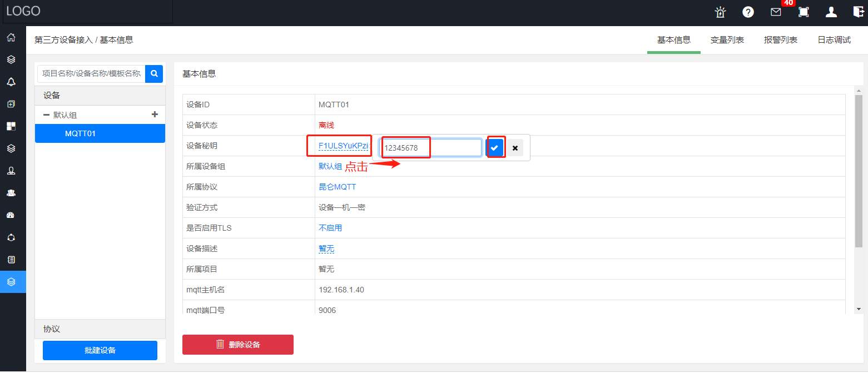Switch to the 变量列表 tab
Viewport: 868px width, 373px height.
click(x=727, y=40)
